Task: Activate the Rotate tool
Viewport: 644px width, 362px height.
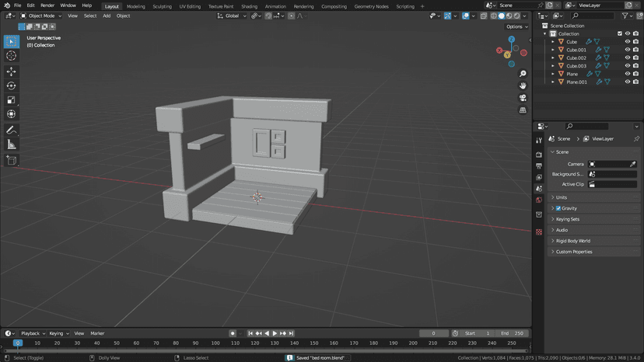Action: (11, 85)
